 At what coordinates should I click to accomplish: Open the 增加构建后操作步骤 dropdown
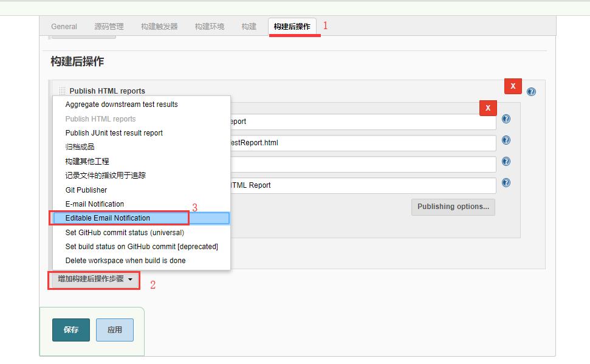(94, 280)
